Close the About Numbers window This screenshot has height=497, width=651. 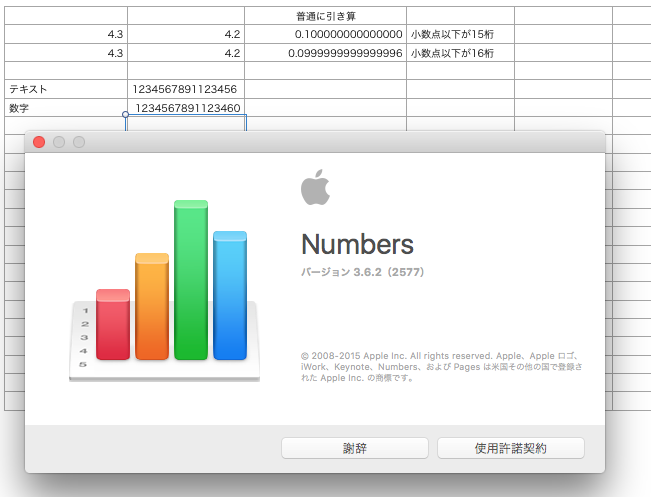coord(39,142)
